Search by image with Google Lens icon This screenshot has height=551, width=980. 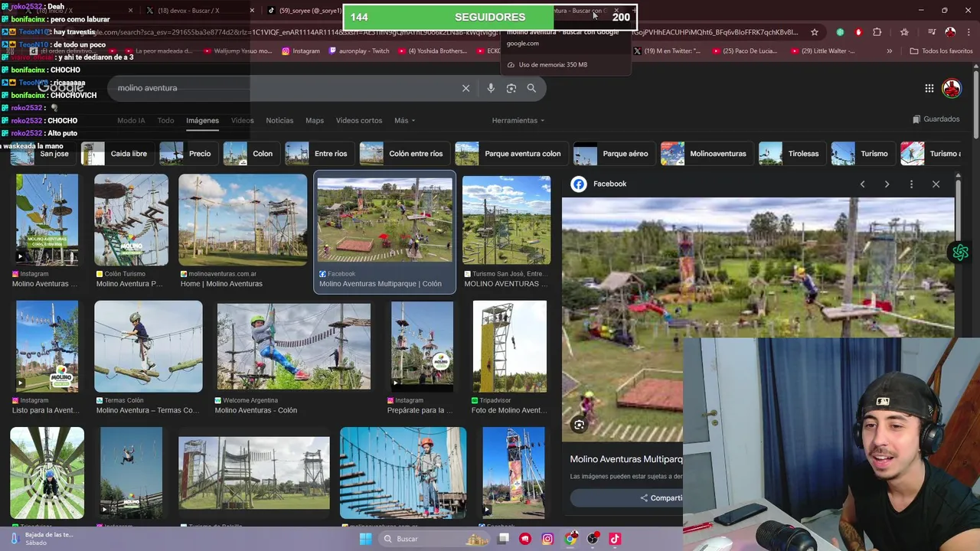[x=511, y=88]
